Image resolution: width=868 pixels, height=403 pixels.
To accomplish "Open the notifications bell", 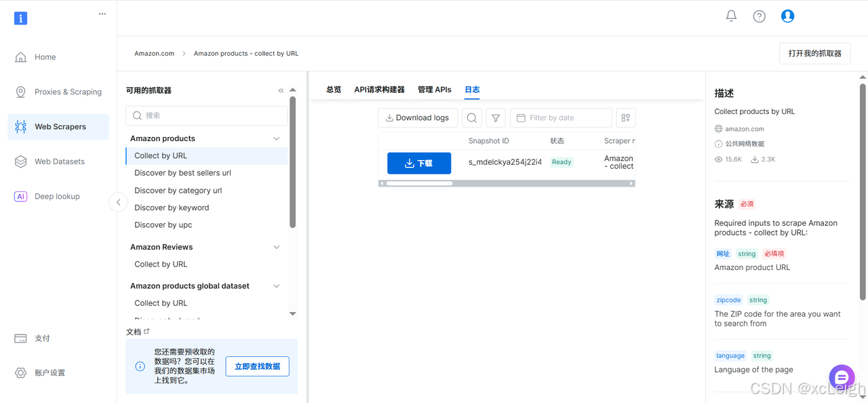I will click(x=731, y=16).
